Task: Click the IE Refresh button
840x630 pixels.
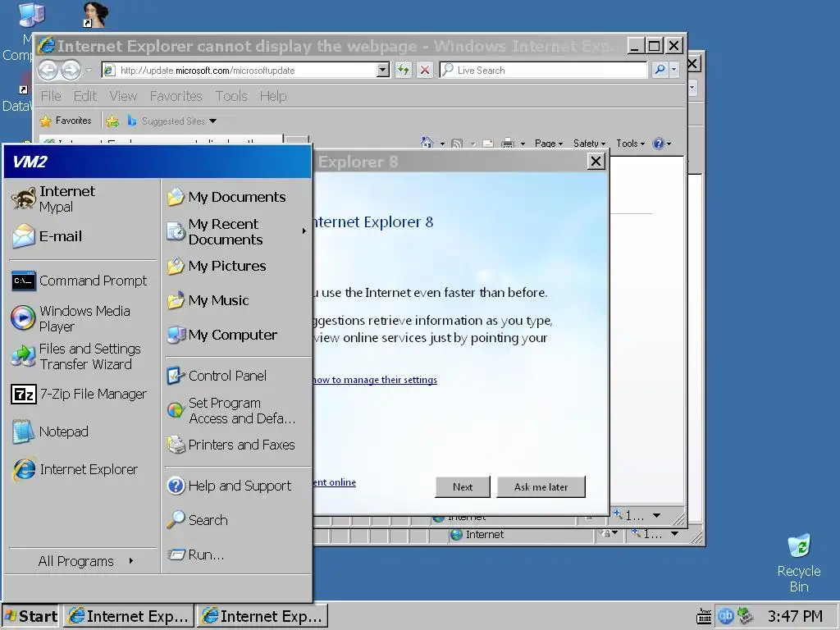Action: point(404,71)
